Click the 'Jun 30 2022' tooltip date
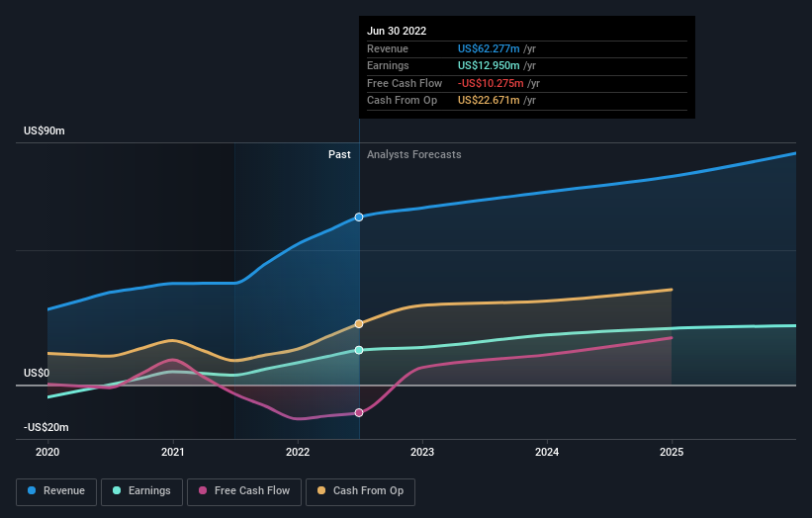This screenshot has width=812, height=518. [397, 31]
